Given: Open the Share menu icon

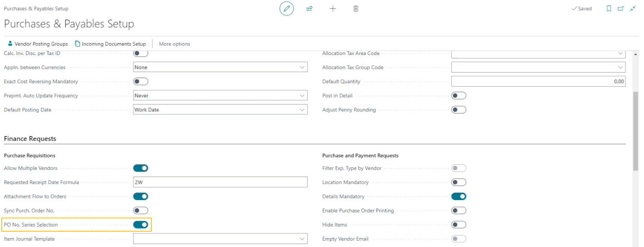Looking at the screenshot, I should tap(309, 9).
